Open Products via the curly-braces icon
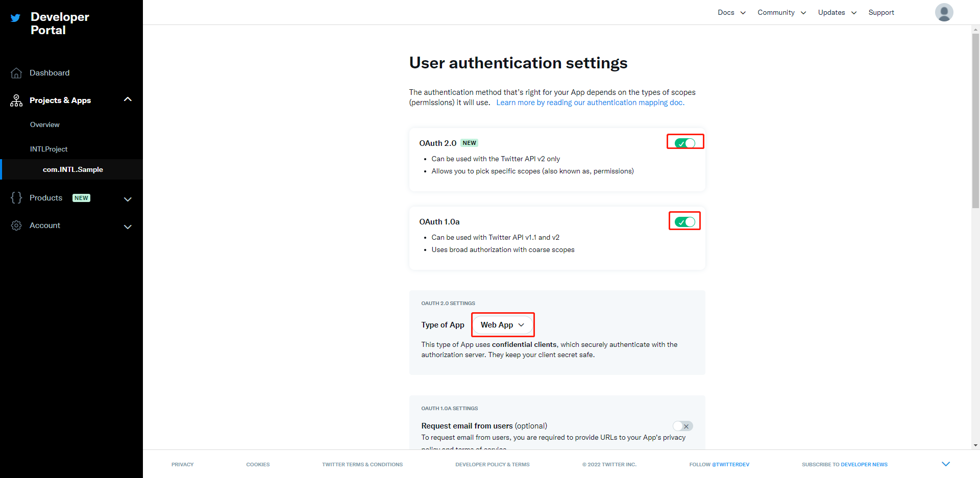The image size is (980, 478). (x=16, y=198)
